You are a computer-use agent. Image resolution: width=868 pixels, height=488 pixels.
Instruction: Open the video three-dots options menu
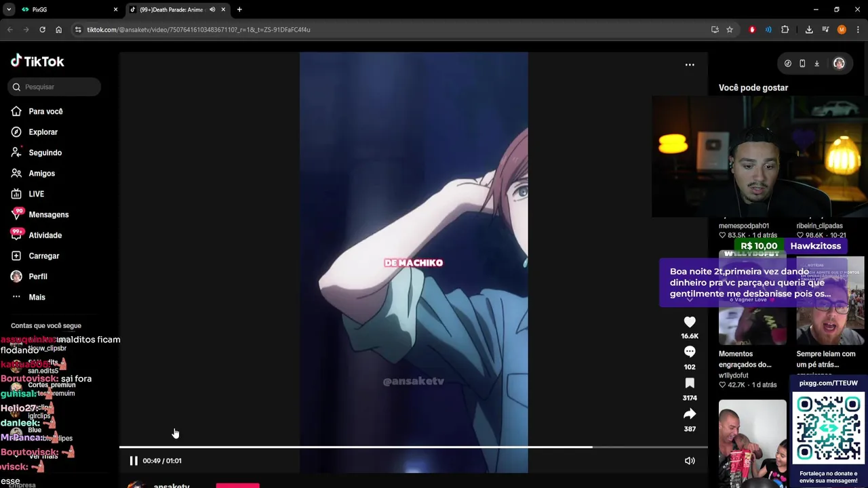tap(690, 65)
